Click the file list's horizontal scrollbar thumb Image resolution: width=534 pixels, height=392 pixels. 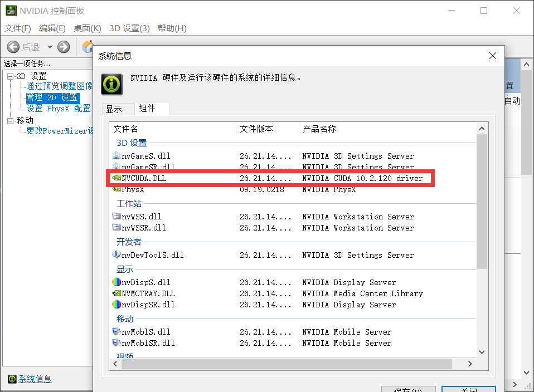[x=287, y=364]
